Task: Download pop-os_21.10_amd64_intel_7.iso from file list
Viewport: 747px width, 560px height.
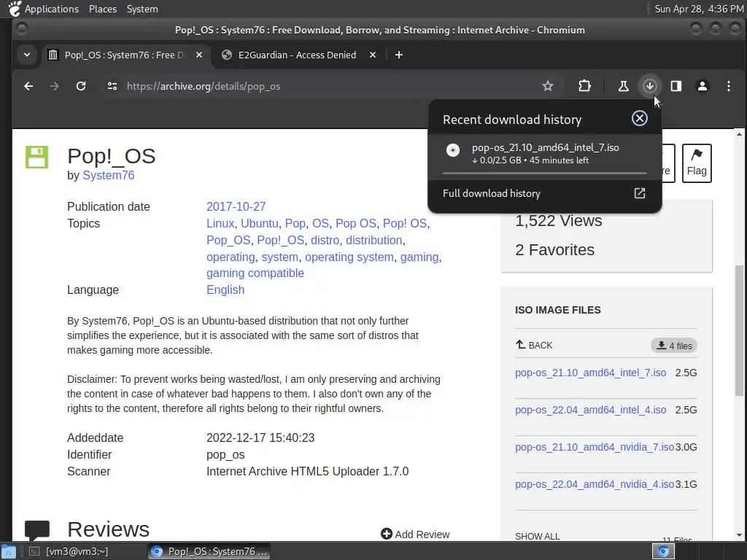Action: point(590,373)
